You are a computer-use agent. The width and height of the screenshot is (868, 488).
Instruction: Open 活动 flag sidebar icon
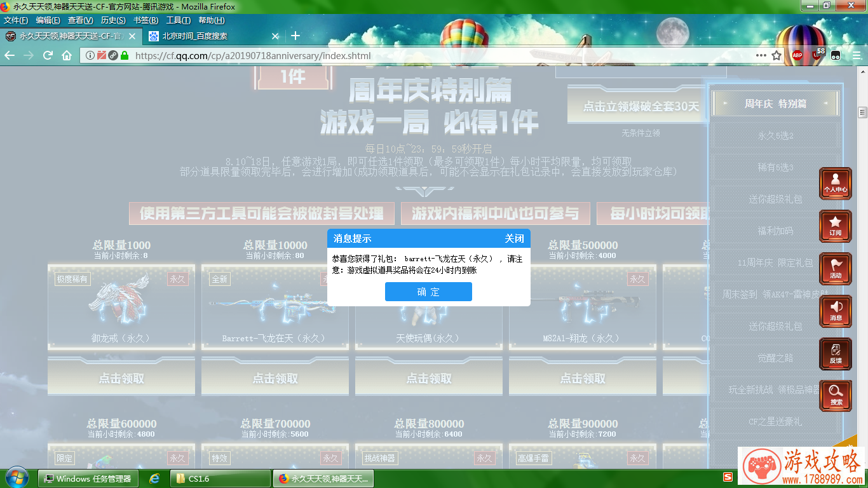point(835,269)
